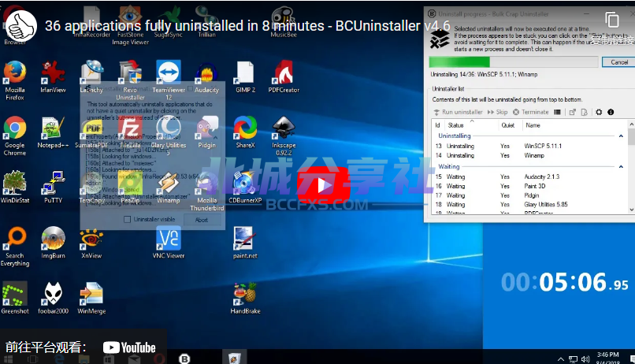
Task: Select the HandBrake desktop icon
Action: 246,298
